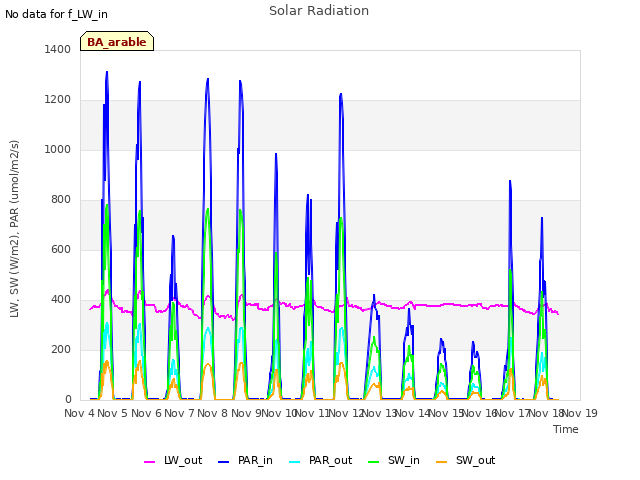Click the 0 y-axis tick label

click(x=68, y=400)
